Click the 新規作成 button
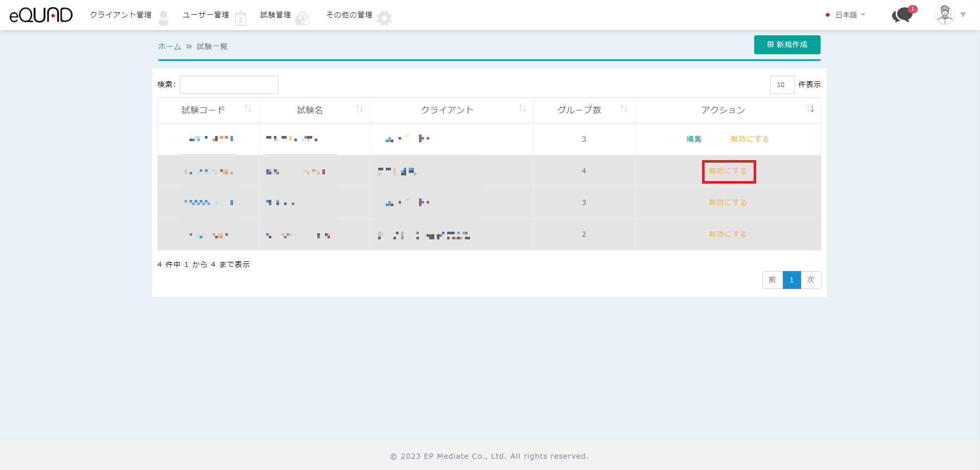This screenshot has width=980, height=470. click(787, 44)
